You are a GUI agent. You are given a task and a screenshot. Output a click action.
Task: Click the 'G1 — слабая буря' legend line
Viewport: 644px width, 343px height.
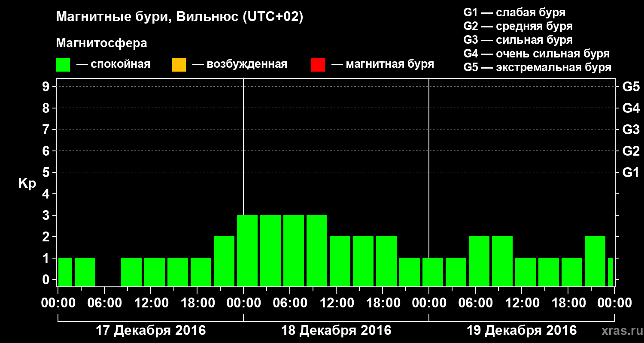pos(514,12)
